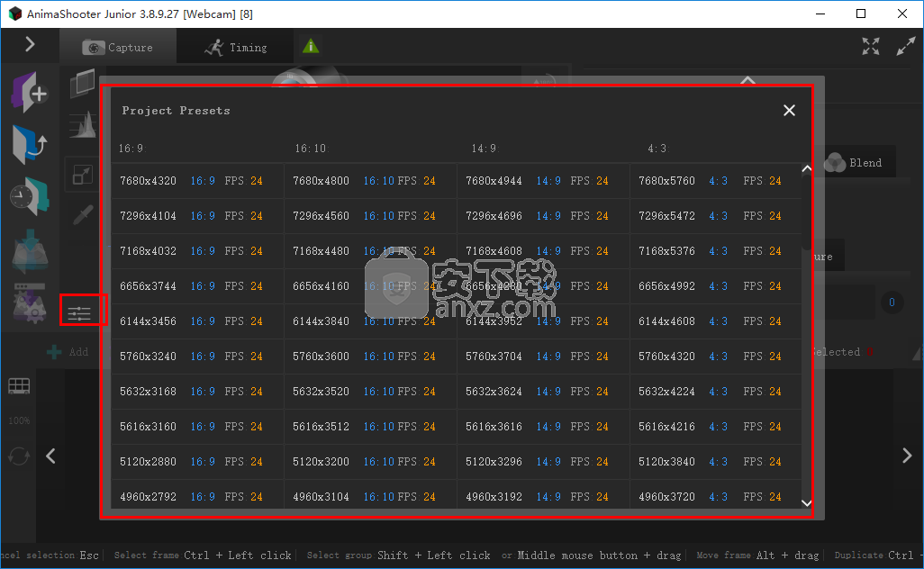Image resolution: width=924 pixels, height=569 pixels.
Task: Click the rotate refresh icon
Action: point(19,456)
